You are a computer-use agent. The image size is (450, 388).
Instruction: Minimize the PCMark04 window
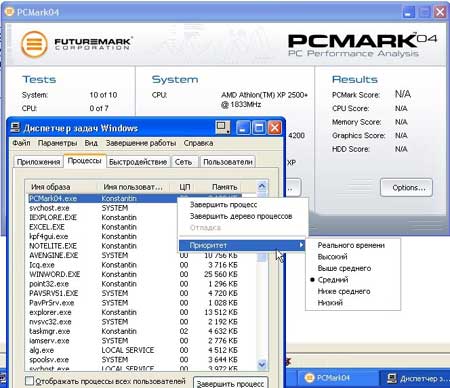409,13
